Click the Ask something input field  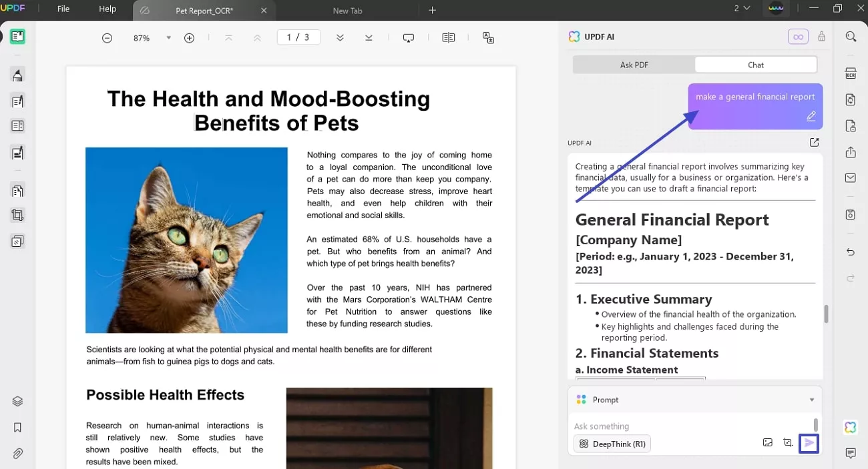click(691, 426)
